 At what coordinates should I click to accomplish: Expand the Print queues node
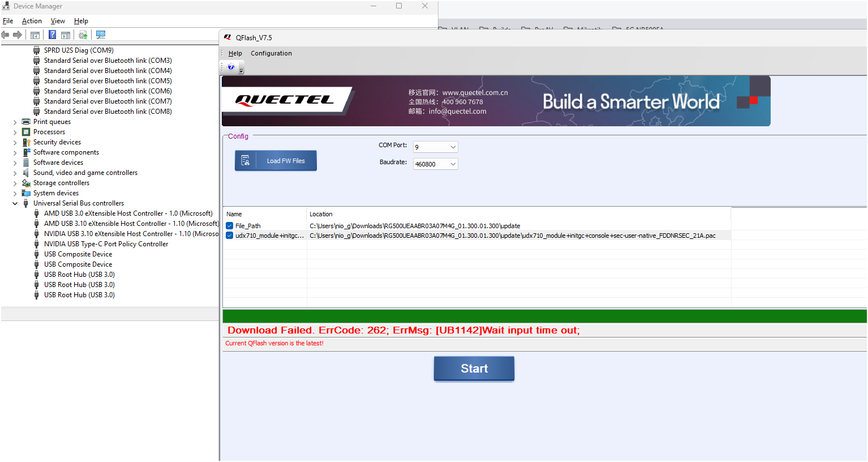(15, 122)
